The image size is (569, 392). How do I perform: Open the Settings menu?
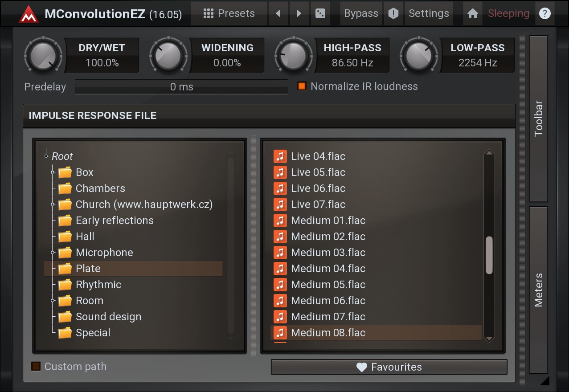(x=429, y=13)
